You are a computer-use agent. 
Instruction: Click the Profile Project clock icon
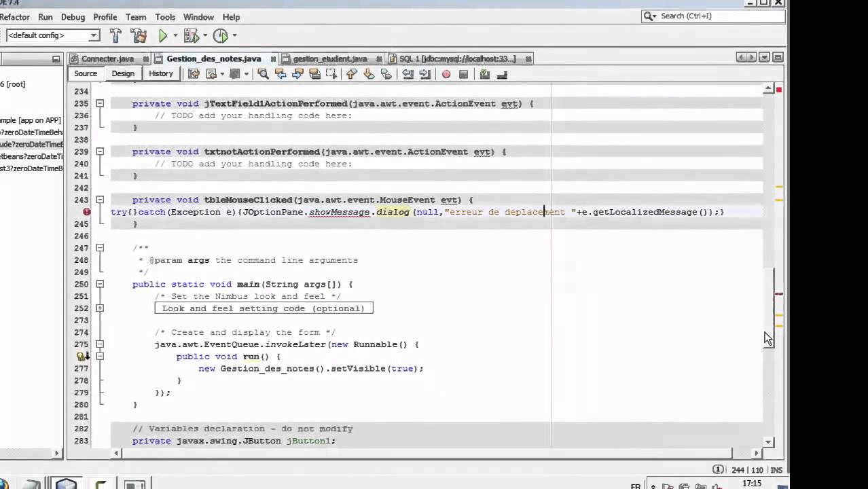click(x=220, y=35)
